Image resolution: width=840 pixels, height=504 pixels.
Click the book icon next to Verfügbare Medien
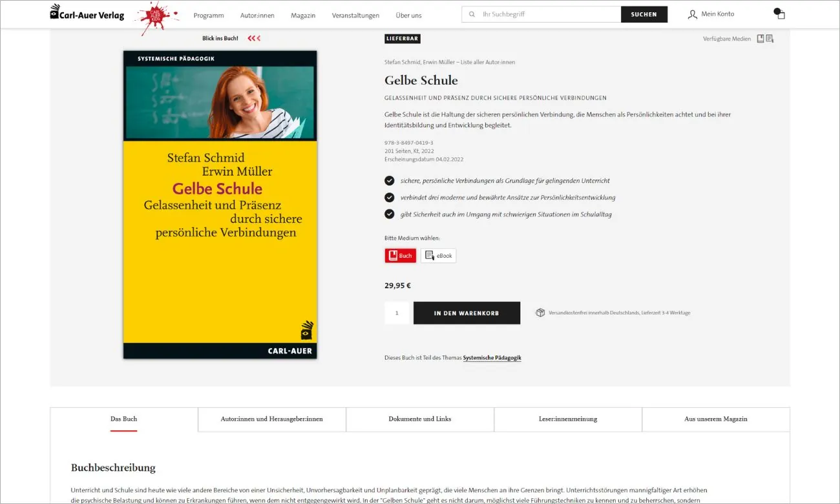click(760, 38)
